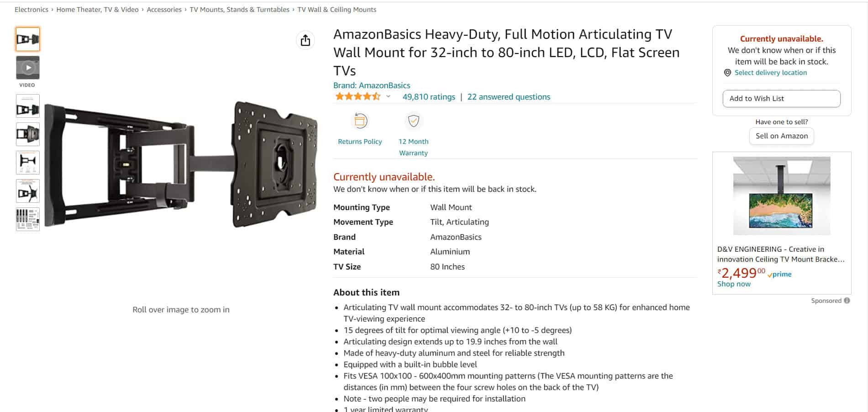Click the Sell on Amazon button
This screenshot has height=412, width=868.
coord(781,136)
